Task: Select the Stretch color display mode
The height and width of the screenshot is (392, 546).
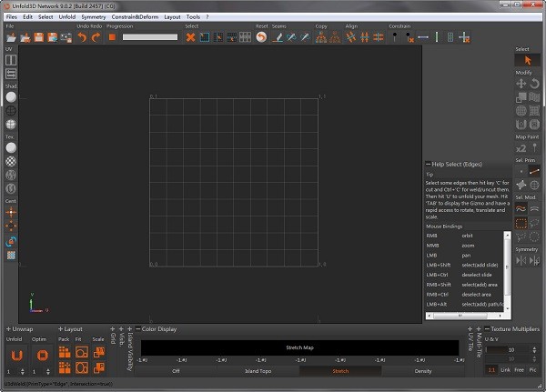Action: pyautogui.click(x=340, y=371)
